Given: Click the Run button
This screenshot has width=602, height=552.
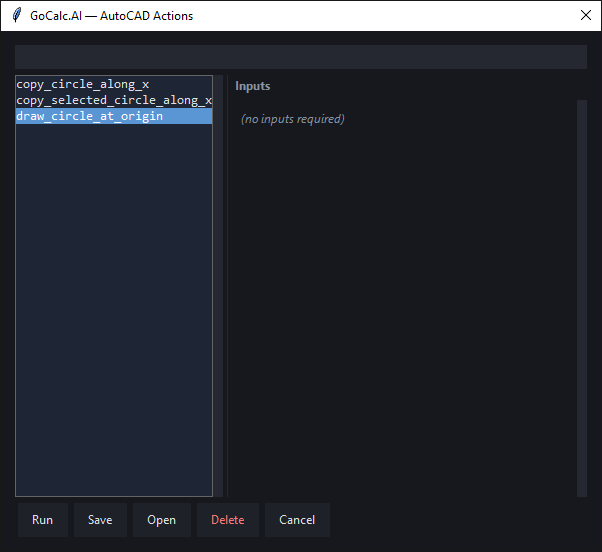Looking at the screenshot, I should click(x=43, y=520).
